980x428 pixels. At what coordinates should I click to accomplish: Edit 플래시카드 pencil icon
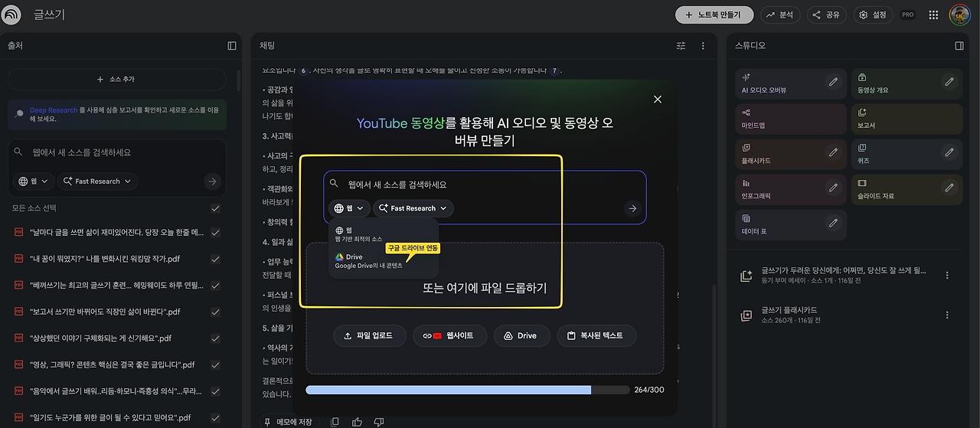[x=833, y=152]
